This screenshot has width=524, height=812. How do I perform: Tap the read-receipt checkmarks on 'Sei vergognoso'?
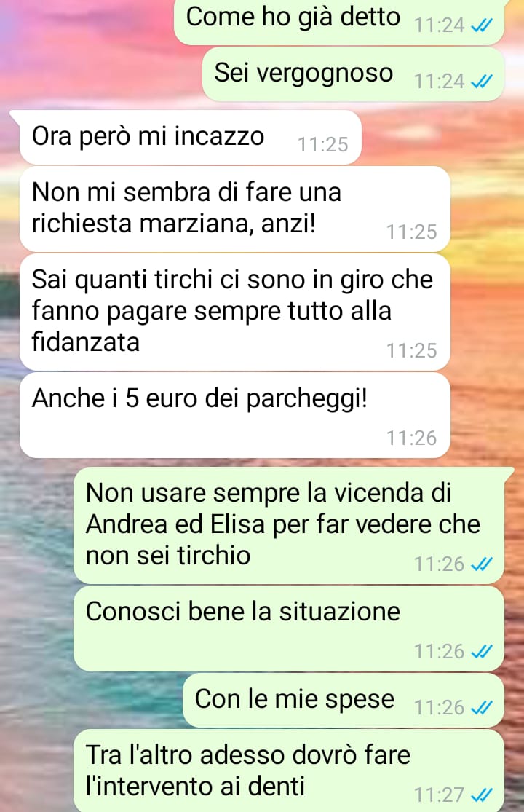[x=481, y=82]
